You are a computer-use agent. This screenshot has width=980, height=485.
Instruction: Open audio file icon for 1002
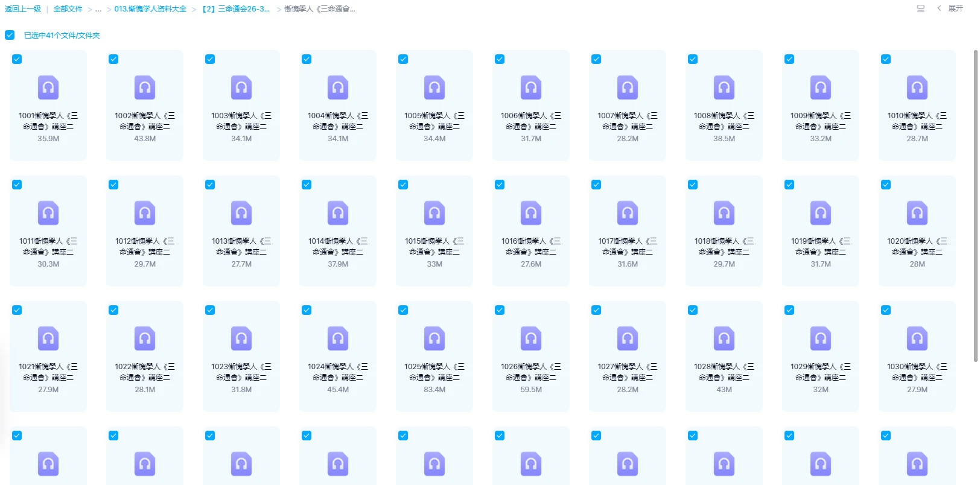(x=145, y=87)
